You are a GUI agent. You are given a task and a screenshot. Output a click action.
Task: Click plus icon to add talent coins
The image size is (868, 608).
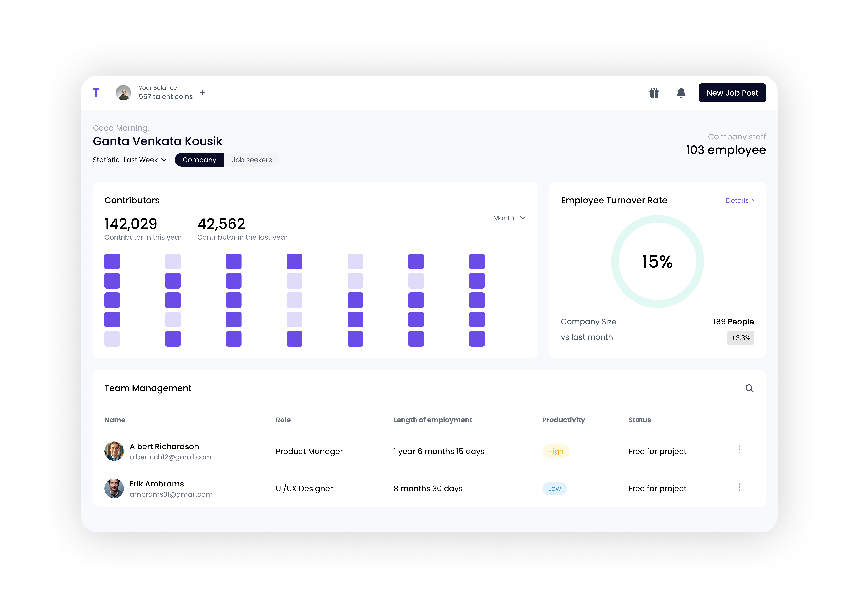tap(203, 93)
